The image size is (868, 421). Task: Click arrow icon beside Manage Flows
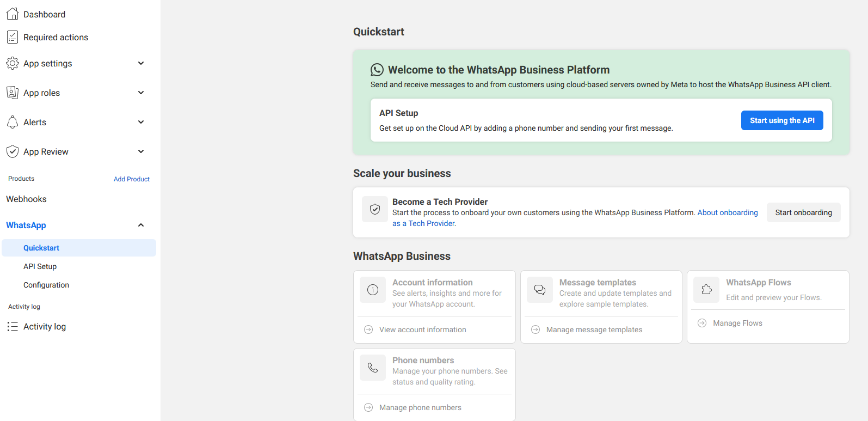tap(702, 323)
